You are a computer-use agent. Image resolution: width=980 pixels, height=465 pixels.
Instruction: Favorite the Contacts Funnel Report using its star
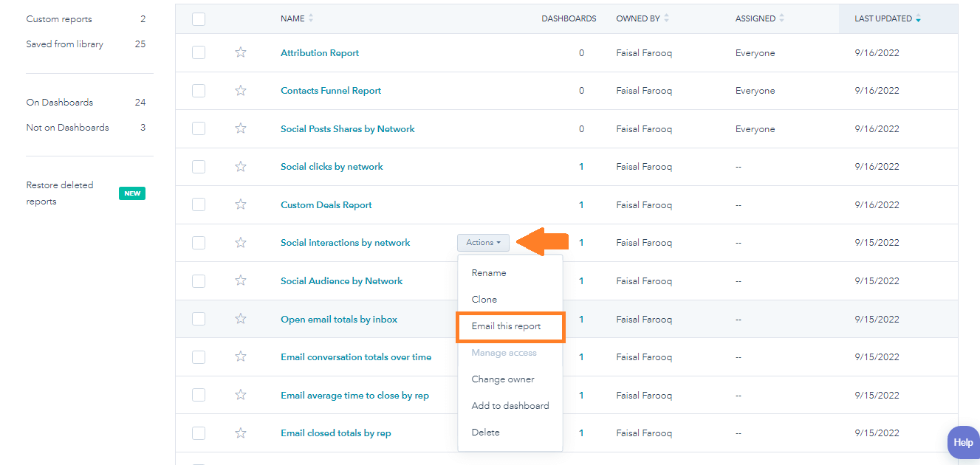coord(240,90)
